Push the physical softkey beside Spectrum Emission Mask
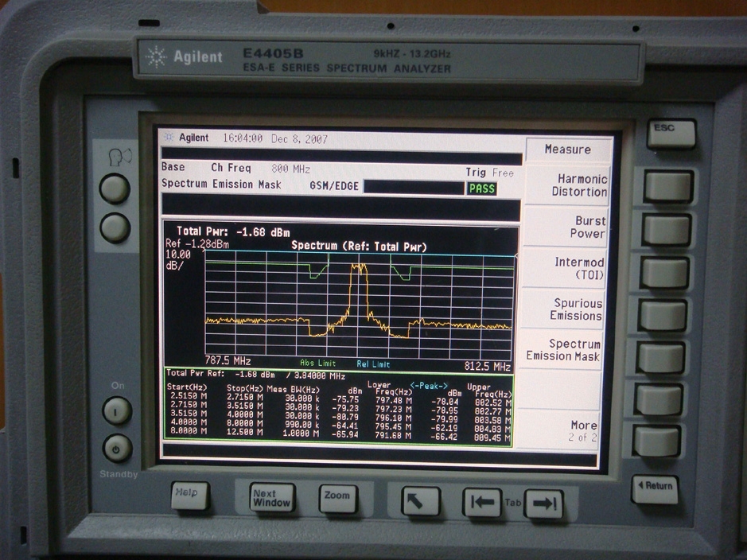747x560 pixels. 661,357
